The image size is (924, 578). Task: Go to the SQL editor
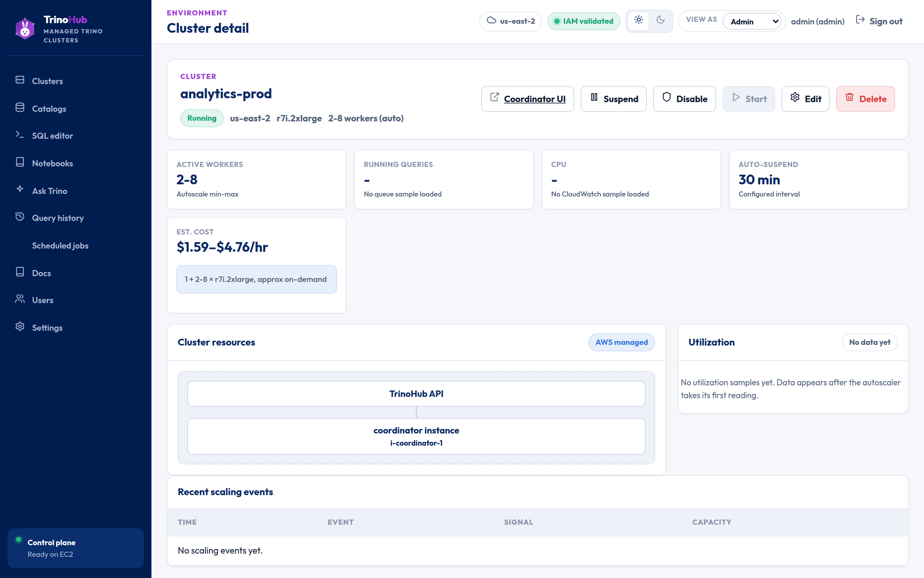coord(76,136)
